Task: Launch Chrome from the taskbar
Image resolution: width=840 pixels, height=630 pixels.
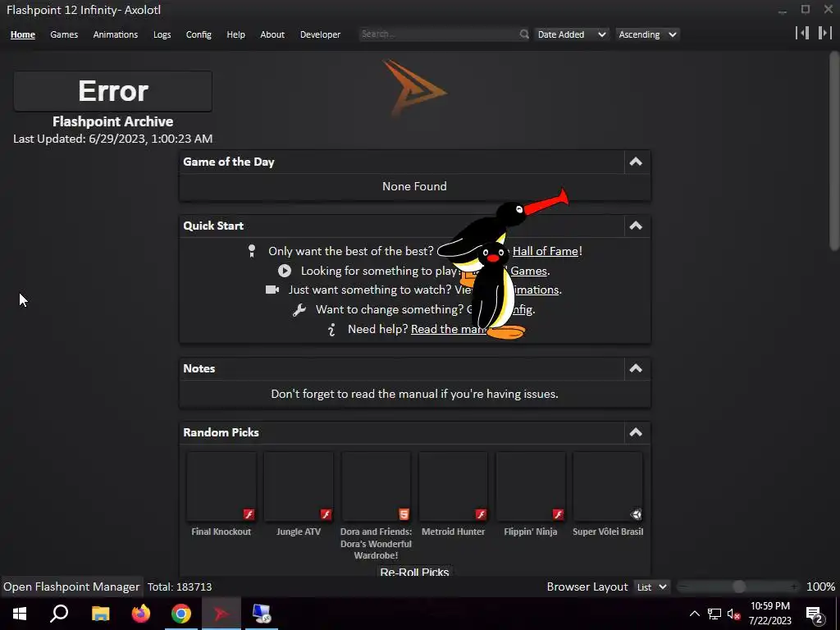Action: click(x=181, y=614)
